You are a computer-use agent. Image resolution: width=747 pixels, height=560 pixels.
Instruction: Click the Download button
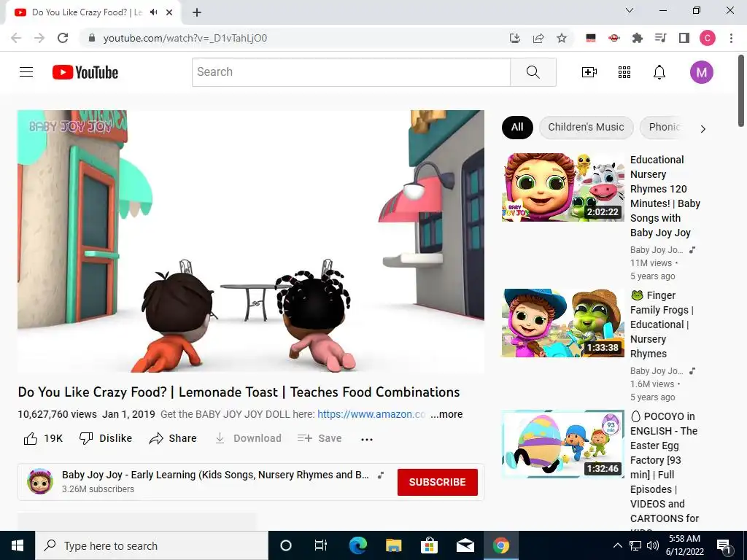(248, 438)
